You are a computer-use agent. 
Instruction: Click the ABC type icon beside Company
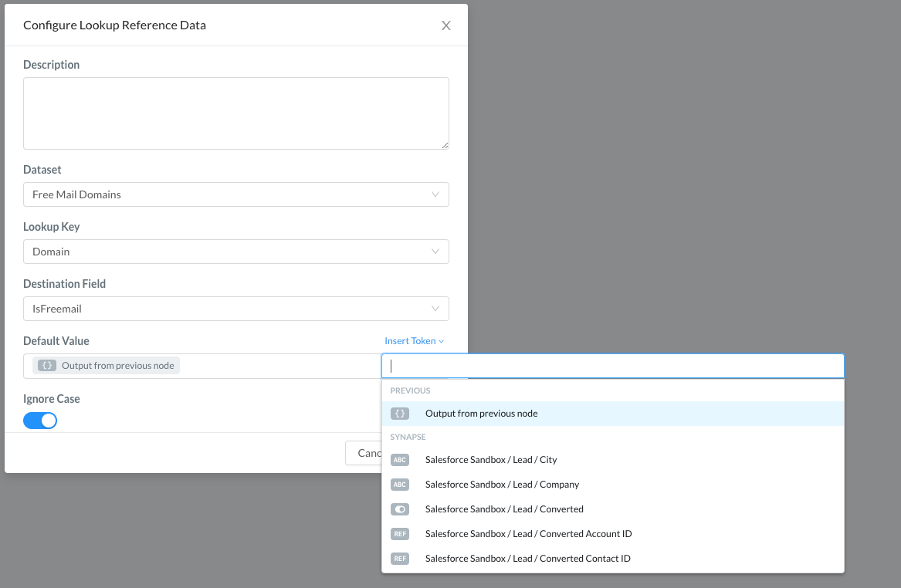coord(400,485)
